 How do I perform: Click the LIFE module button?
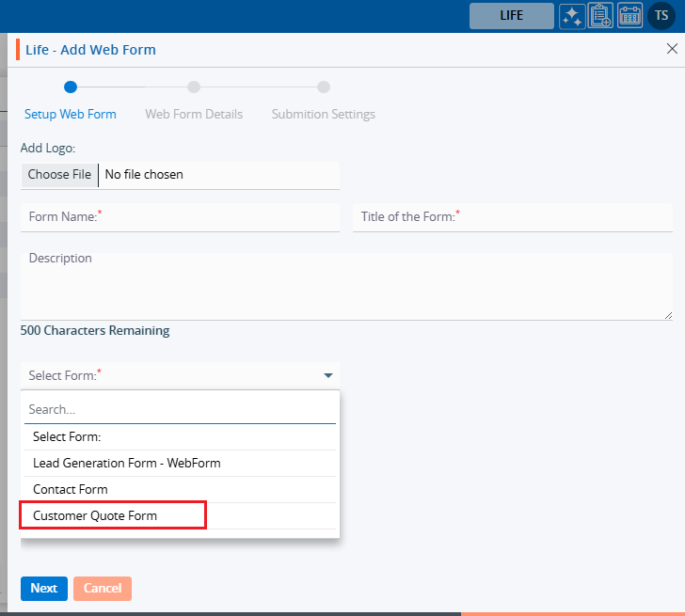511,16
